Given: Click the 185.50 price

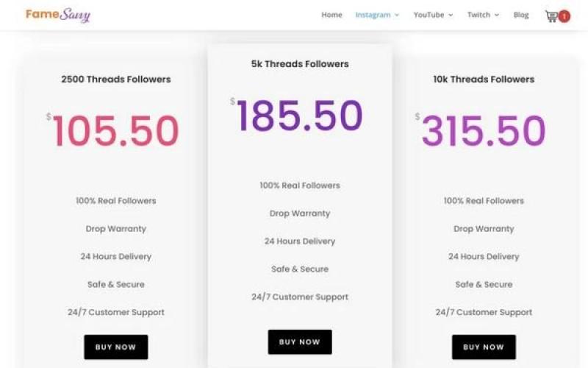Looking at the screenshot, I should pyautogui.click(x=300, y=116).
